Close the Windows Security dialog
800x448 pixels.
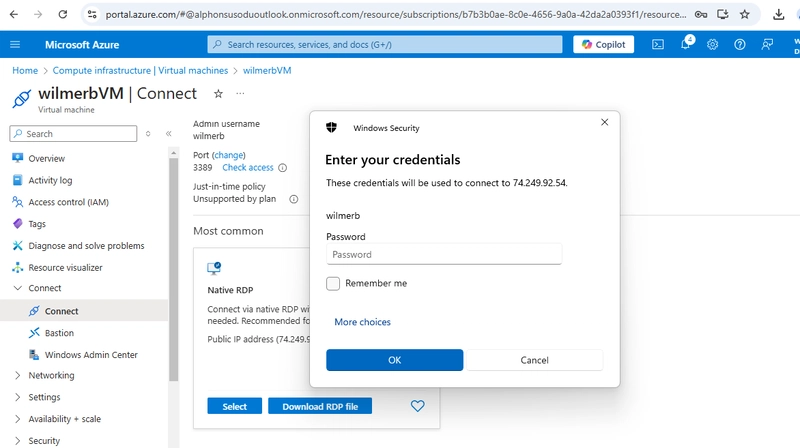[x=605, y=122]
